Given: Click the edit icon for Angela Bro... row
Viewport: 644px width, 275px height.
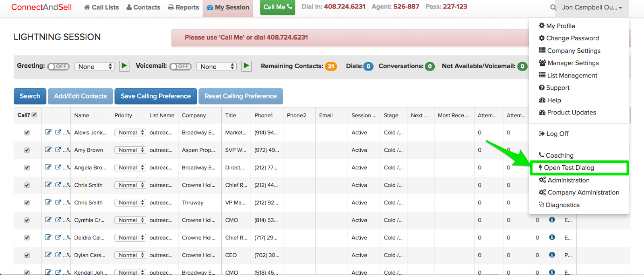Looking at the screenshot, I should [x=48, y=167].
